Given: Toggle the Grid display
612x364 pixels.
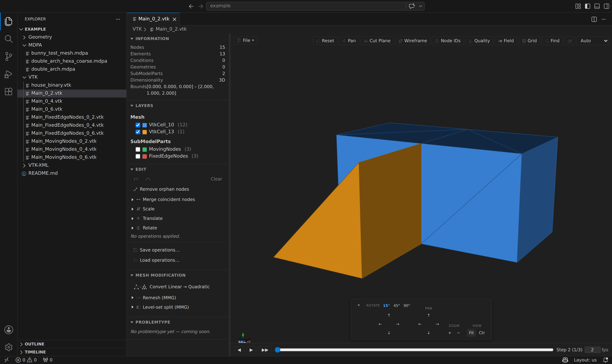Looking at the screenshot, I should [529, 41].
